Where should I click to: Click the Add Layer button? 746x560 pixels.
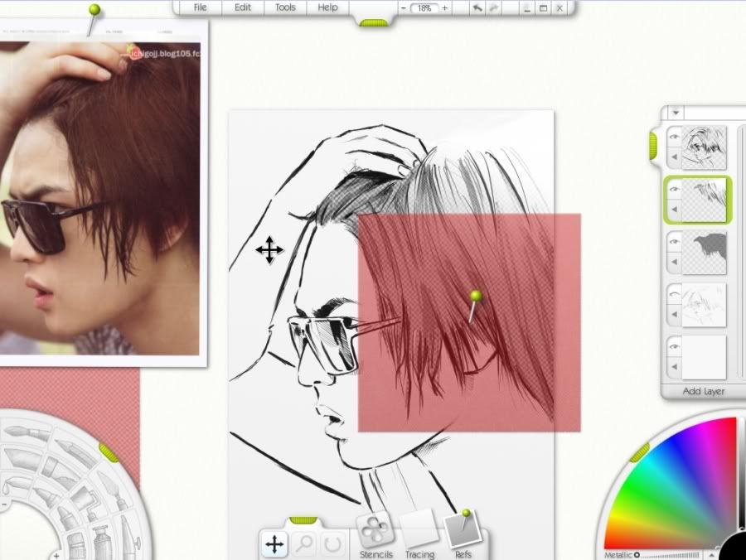click(703, 391)
